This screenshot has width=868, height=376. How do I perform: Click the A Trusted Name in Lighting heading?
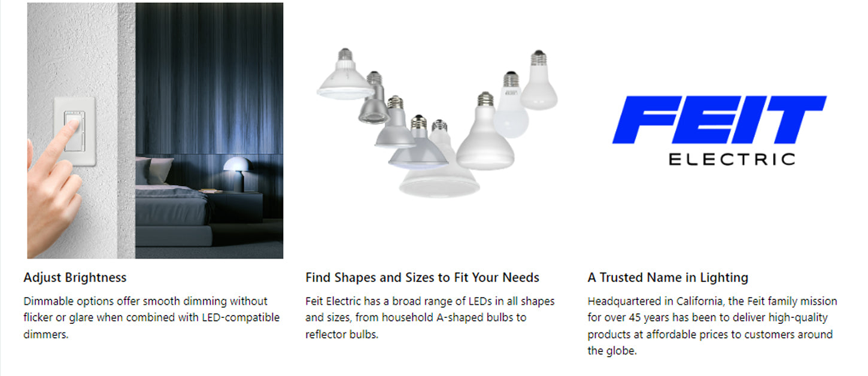[x=667, y=278]
